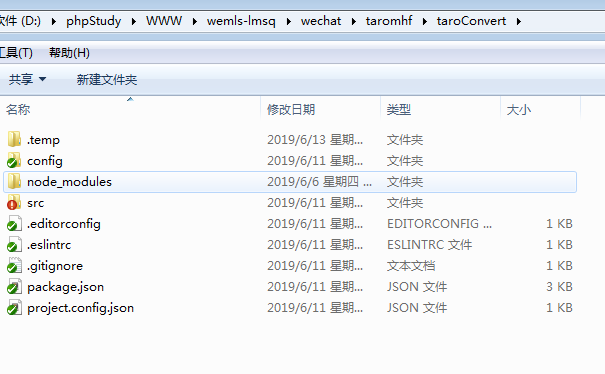The height and width of the screenshot is (374, 605).
Task: Open the 工具(T) menu
Action: pyautogui.click(x=16, y=52)
